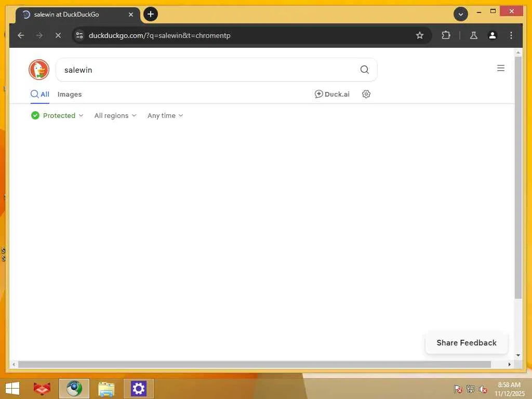Click the Chromium browser taskbar icon
The height and width of the screenshot is (399, 532).
(74, 389)
